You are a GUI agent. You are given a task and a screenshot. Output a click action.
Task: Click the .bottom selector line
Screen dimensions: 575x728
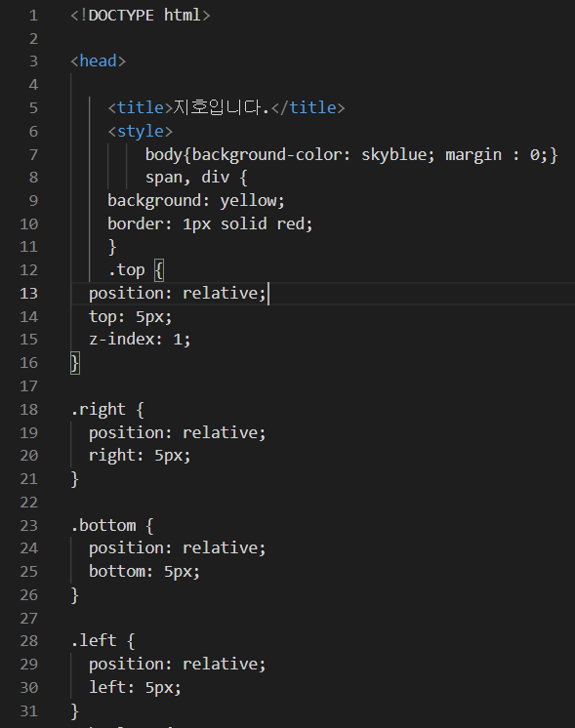click(112, 526)
